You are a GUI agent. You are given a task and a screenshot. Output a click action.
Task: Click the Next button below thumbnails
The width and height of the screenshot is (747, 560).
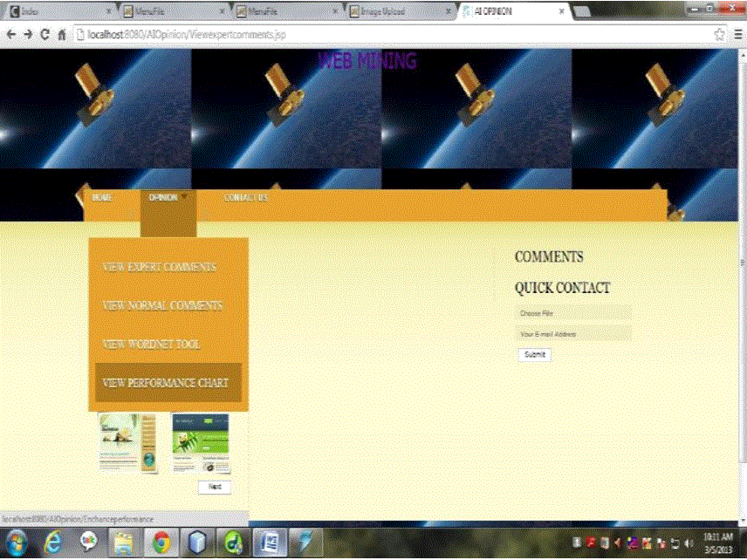pyautogui.click(x=215, y=487)
